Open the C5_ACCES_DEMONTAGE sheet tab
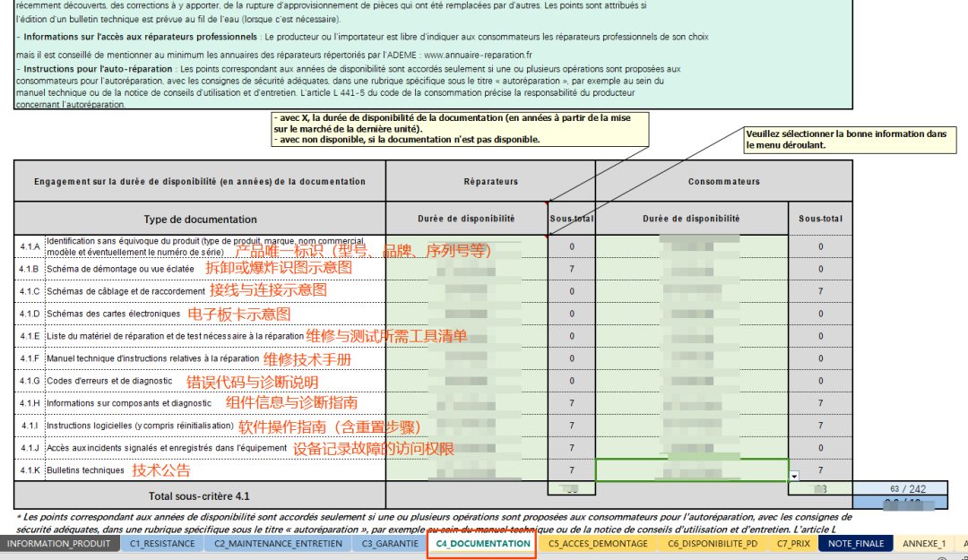Viewport: 968px width, 560px height. point(598,543)
